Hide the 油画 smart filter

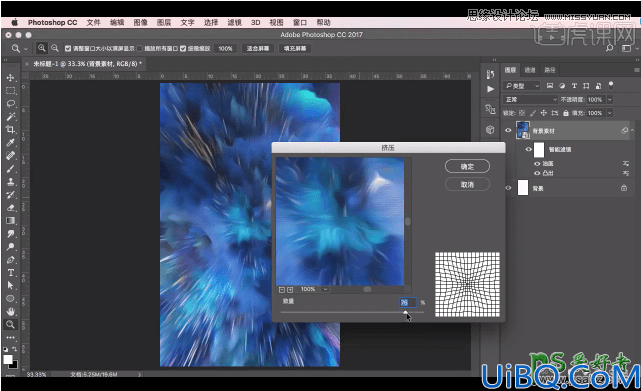(537, 164)
